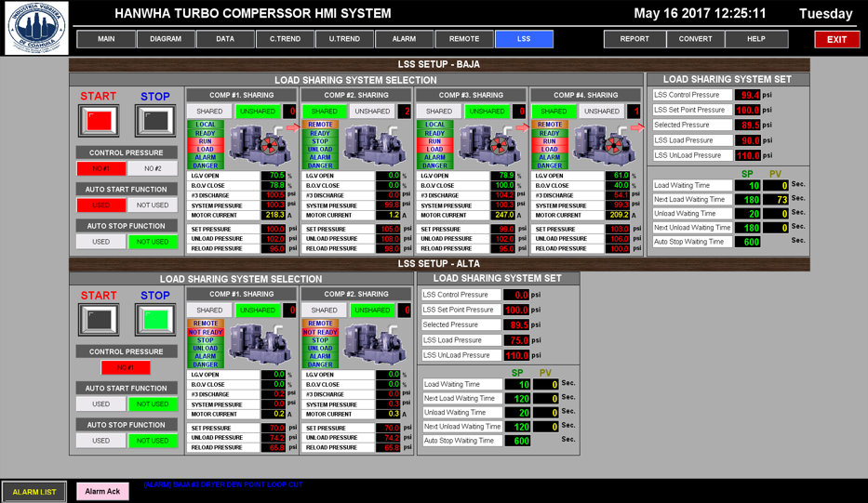Set ALTA COMP #2 to UNSHARED
Image resolution: width=868 pixels, height=503 pixels.
[372, 311]
